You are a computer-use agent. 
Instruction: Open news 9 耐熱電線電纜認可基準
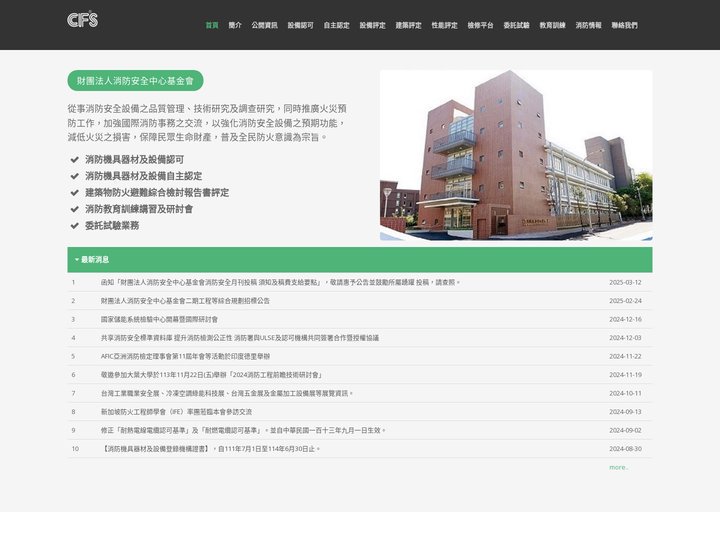coord(243,430)
